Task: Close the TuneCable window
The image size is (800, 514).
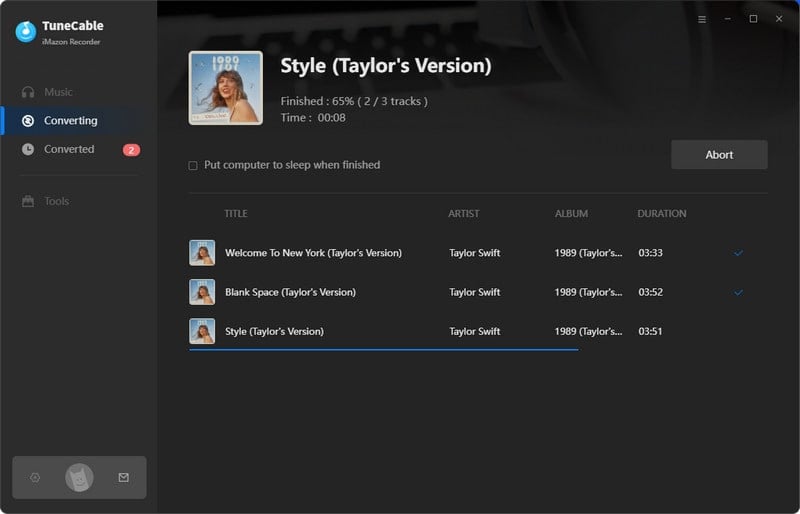Action: 779,19
